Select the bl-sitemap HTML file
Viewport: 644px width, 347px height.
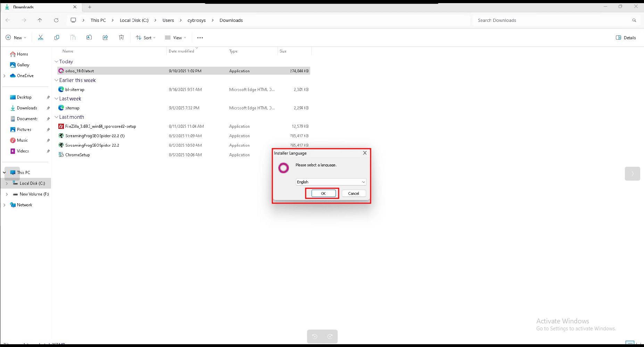click(x=183, y=90)
